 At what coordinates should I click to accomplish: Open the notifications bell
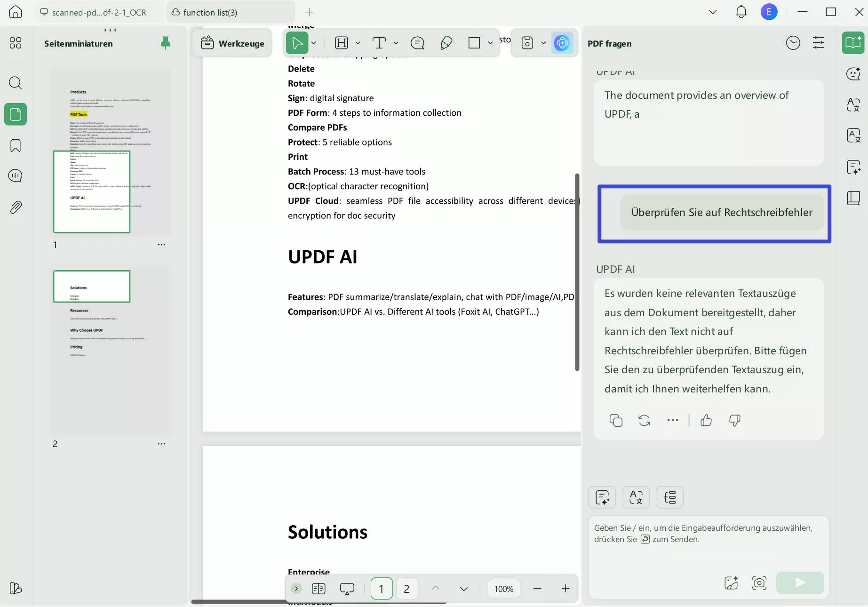click(741, 12)
